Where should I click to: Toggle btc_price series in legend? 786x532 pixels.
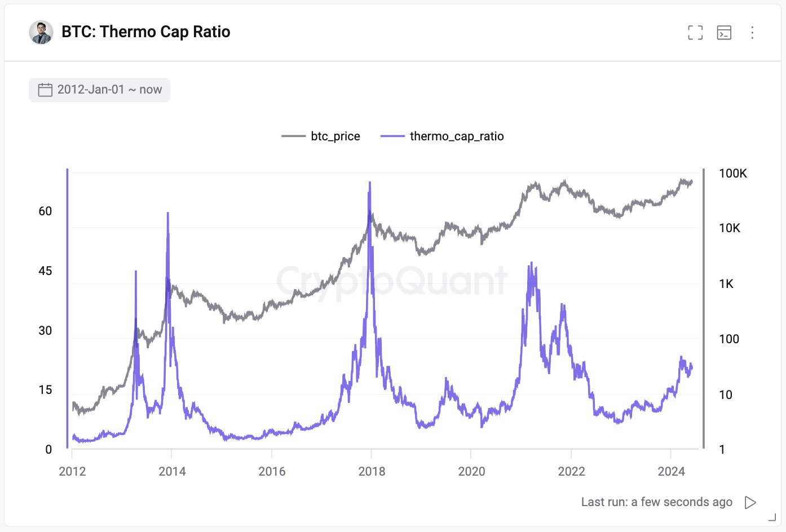coord(335,136)
